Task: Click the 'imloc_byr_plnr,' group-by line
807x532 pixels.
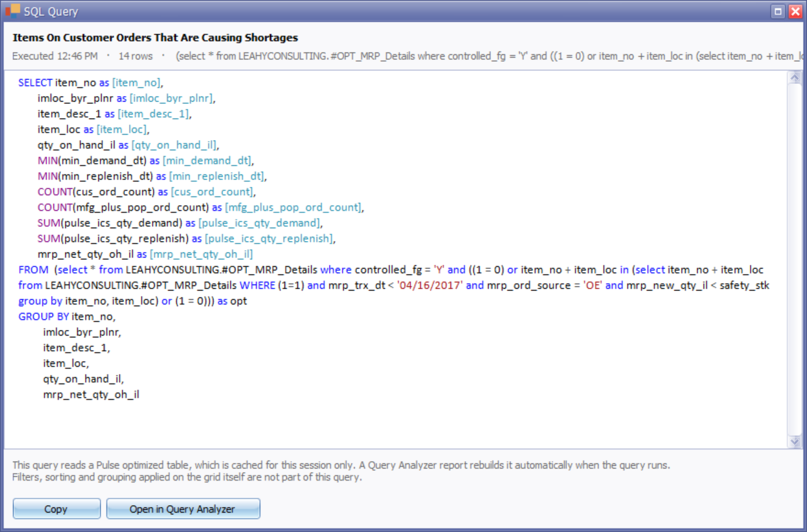Action: (x=82, y=332)
